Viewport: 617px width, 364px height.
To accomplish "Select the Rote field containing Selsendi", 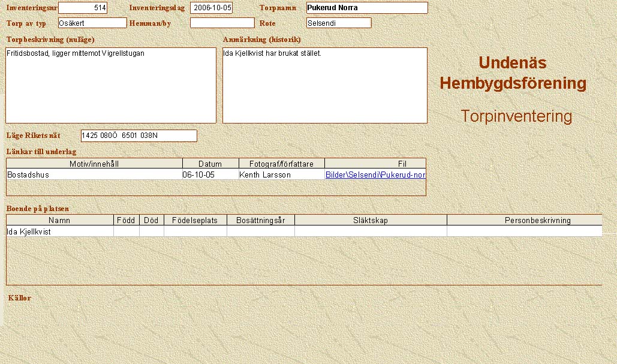I will (339, 23).
